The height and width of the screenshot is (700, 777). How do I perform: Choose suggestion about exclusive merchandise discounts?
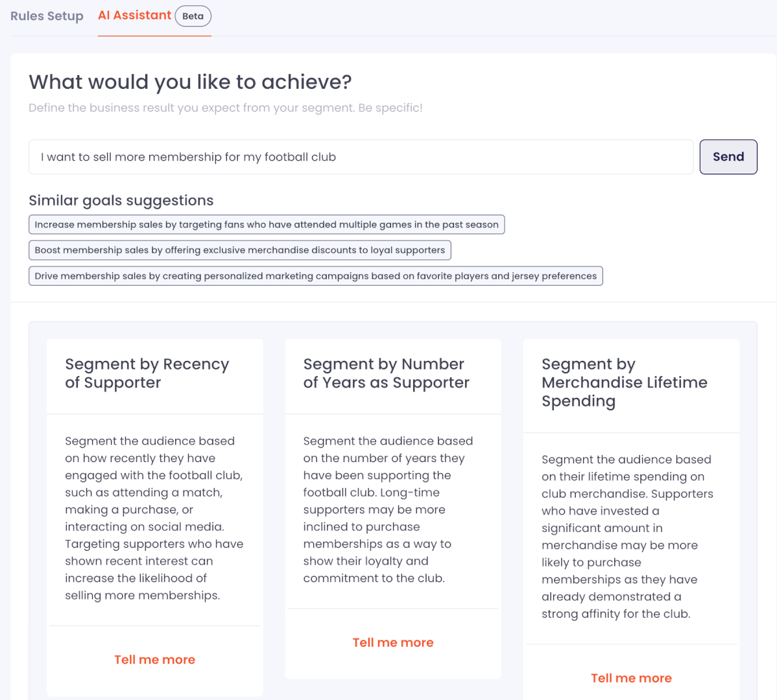[240, 250]
